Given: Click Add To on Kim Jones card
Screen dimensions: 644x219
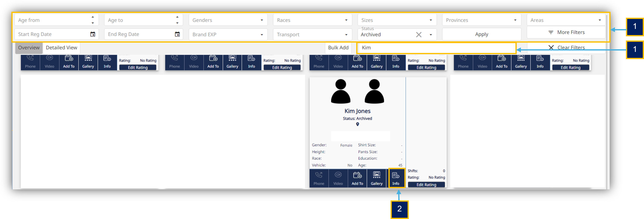Looking at the screenshot, I should (357, 178).
